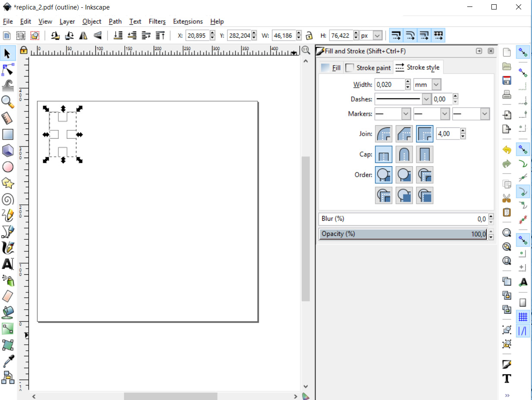The width and height of the screenshot is (532, 400).
Task: Click Blur percent slider bar
Action: tap(403, 219)
